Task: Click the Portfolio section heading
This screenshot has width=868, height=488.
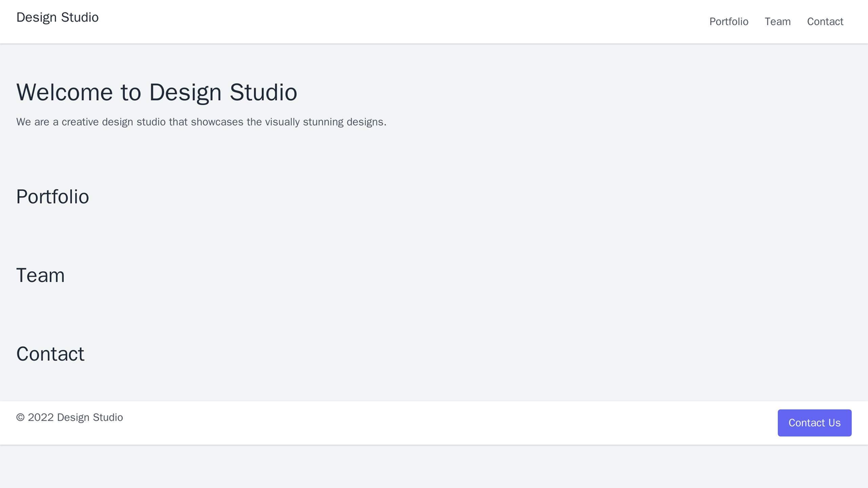Action: click(x=52, y=197)
